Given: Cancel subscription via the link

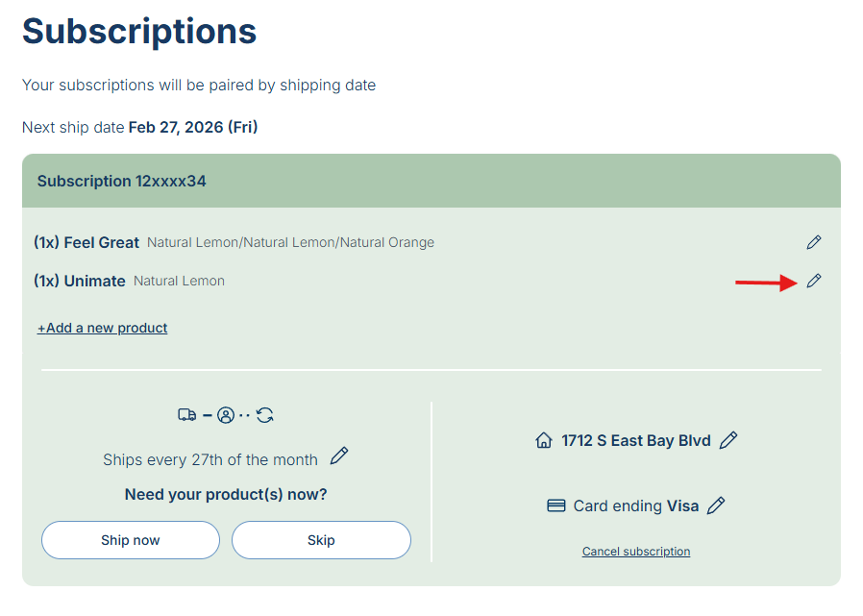Looking at the screenshot, I should pyautogui.click(x=636, y=552).
